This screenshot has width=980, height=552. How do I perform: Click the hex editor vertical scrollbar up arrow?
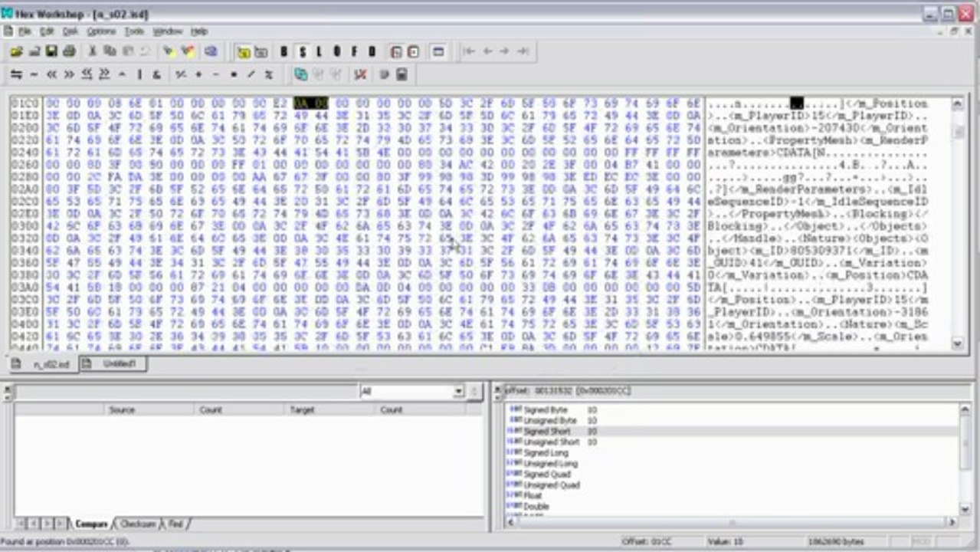point(957,103)
